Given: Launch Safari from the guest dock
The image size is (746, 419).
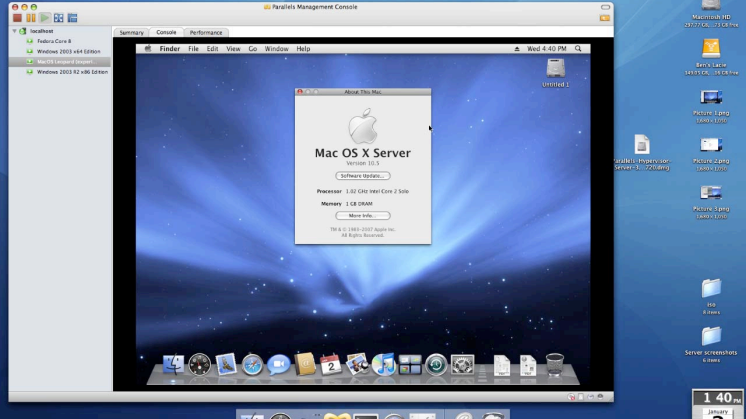Looking at the screenshot, I should tap(252, 365).
